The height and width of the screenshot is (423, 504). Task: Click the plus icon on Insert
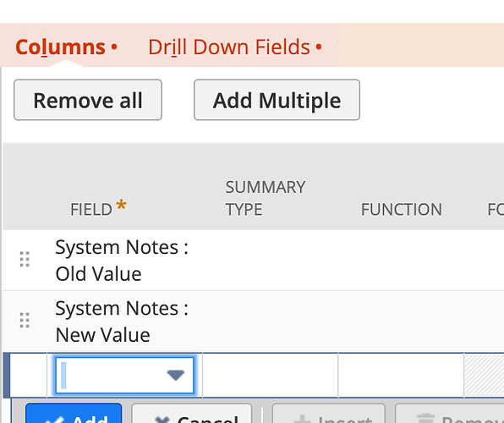(302, 420)
